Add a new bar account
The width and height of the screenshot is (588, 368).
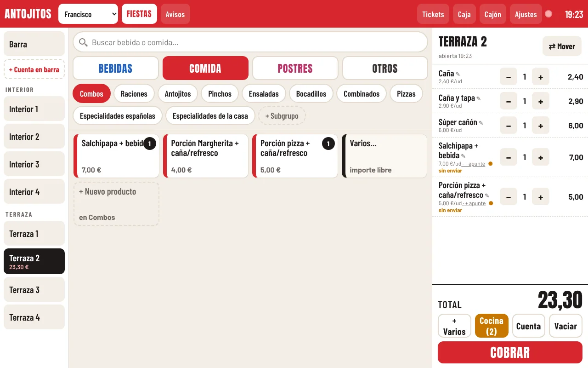pos(34,69)
